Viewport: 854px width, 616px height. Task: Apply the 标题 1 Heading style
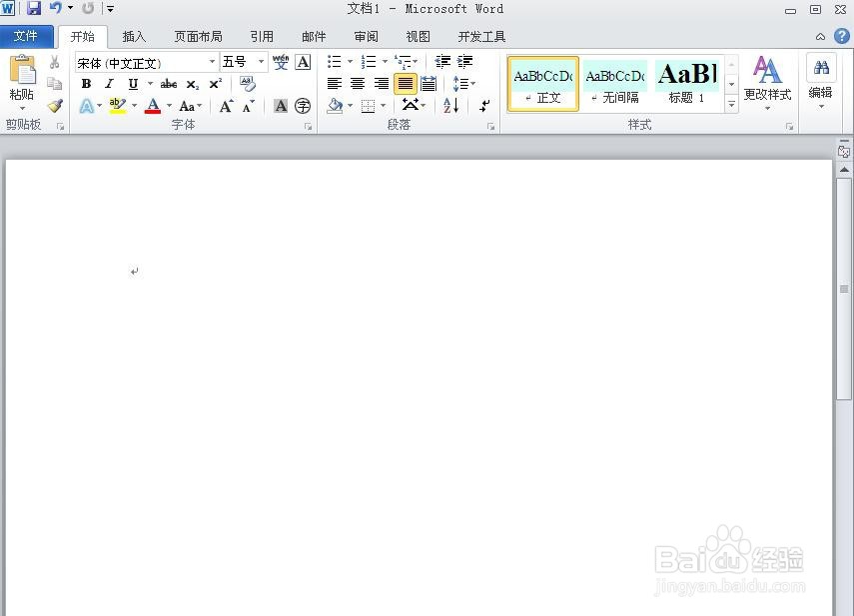[687, 84]
